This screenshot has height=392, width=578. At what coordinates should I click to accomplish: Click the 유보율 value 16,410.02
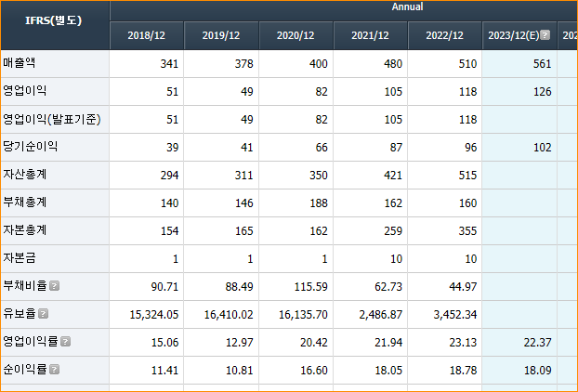click(229, 315)
